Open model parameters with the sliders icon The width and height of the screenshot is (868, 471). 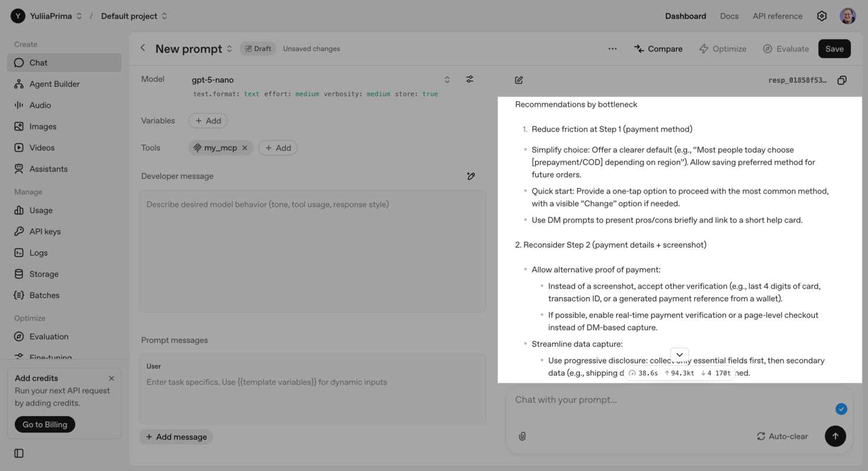coord(469,78)
